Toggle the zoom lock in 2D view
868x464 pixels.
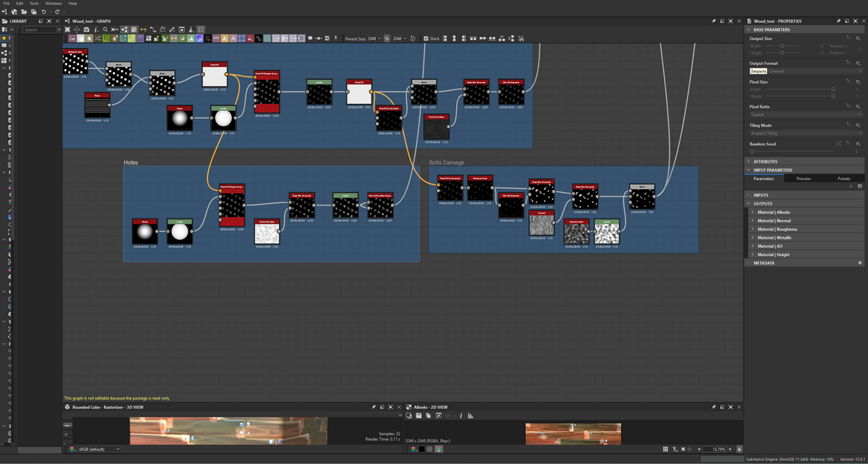738,449
